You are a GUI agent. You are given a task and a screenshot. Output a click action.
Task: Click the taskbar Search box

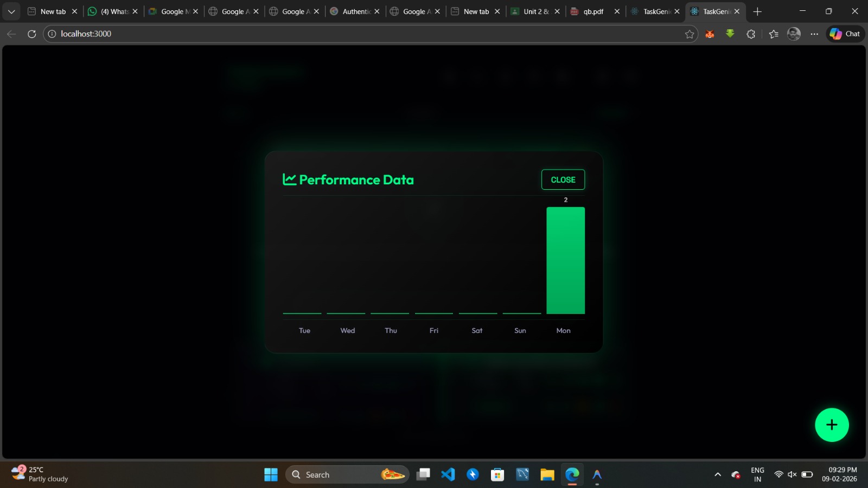(347, 474)
